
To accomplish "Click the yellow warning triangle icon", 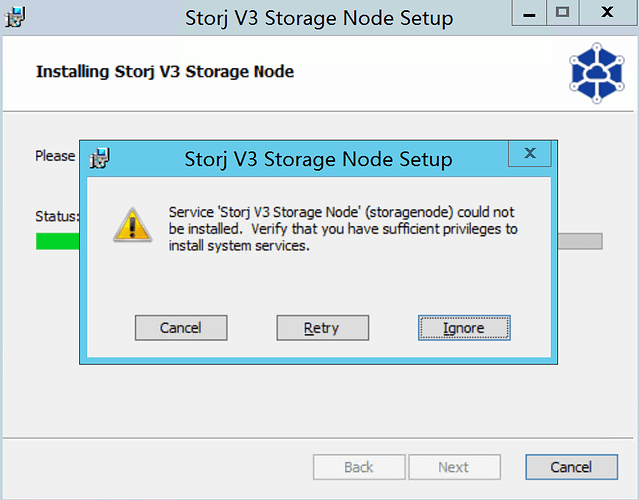I will point(130,223).
